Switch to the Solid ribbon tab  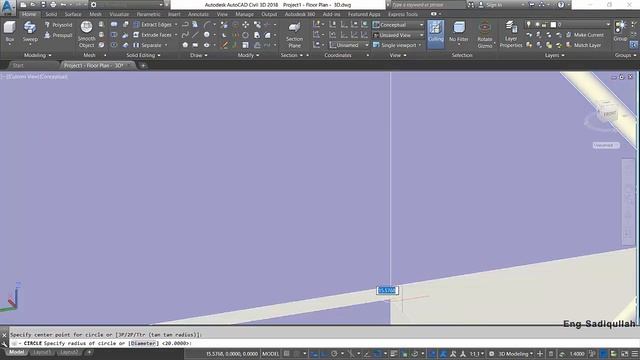51,14
